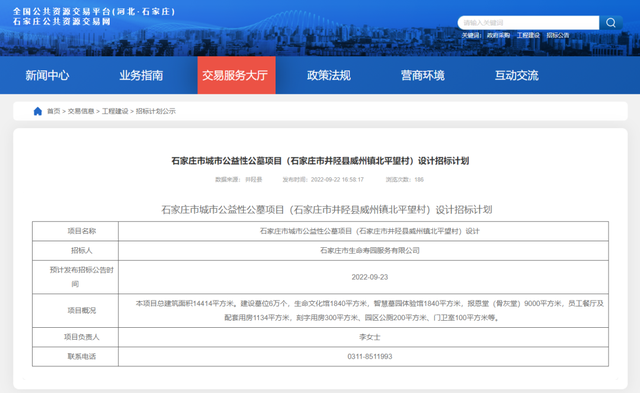Click the 工程建设 breadcrumb link

[115, 111]
